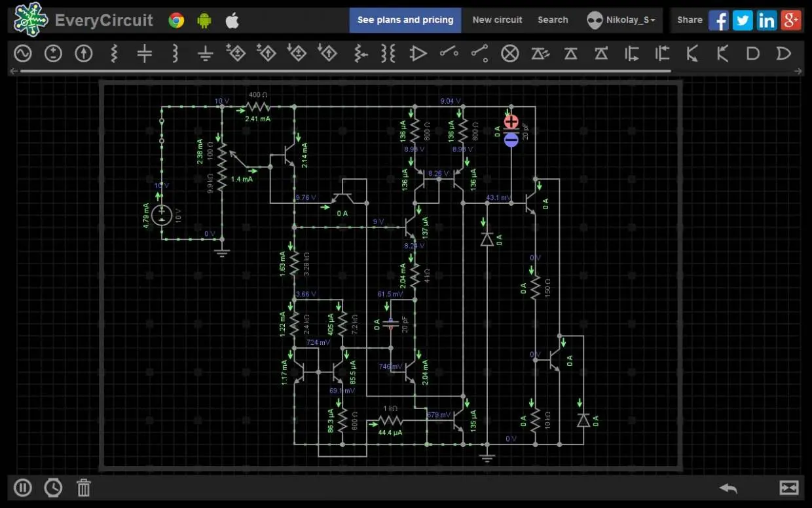Image resolution: width=812 pixels, height=508 pixels.
Task: Click See plans and pricing button
Action: point(405,20)
